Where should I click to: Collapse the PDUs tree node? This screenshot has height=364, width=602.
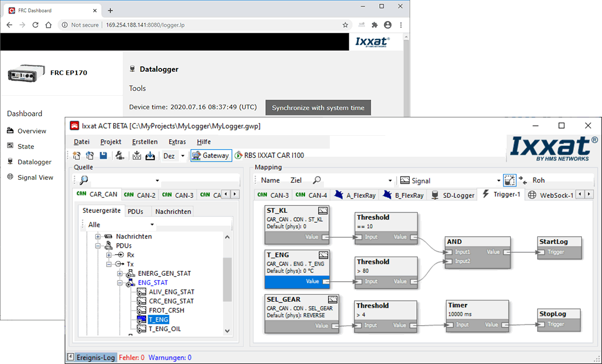98,246
